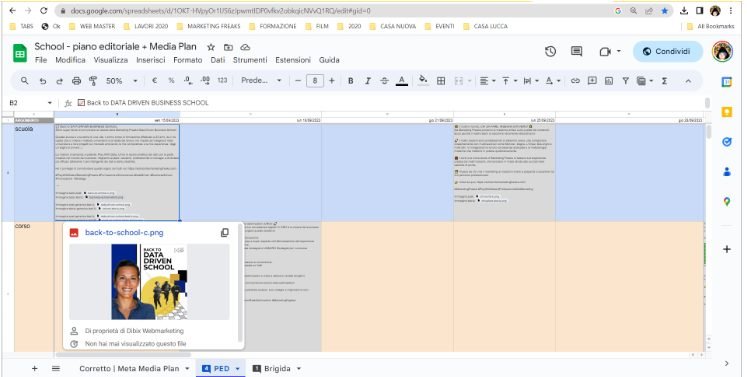Apply italic formatting
Viewport: 747px width, 377px height.
(367, 81)
